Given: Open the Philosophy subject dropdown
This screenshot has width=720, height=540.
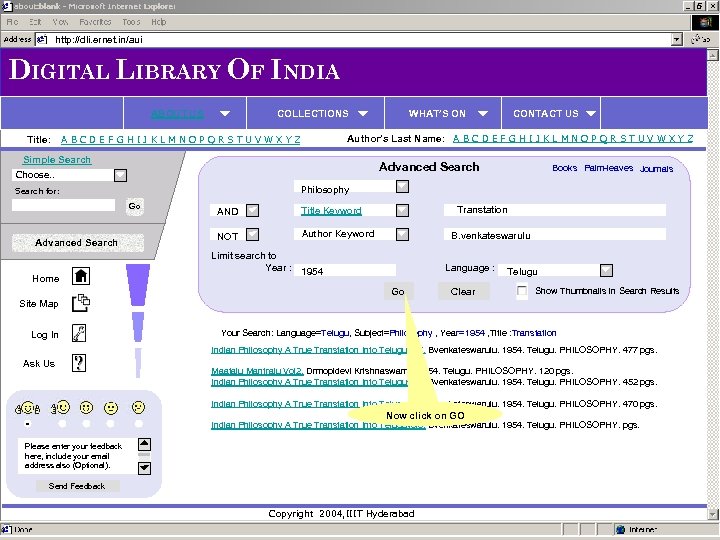Looking at the screenshot, I should tap(402, 186).
